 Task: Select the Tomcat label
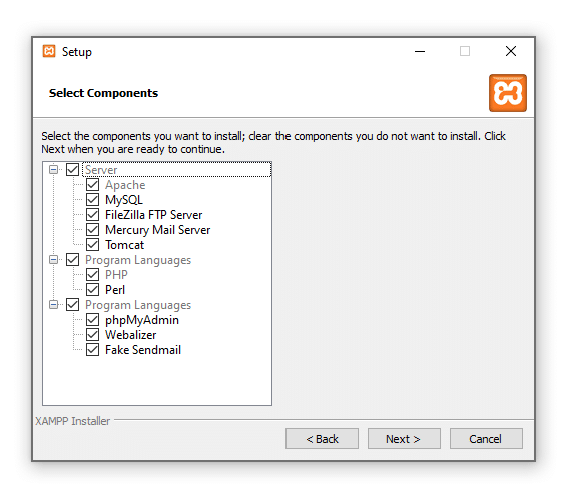(x=124, y=245)
